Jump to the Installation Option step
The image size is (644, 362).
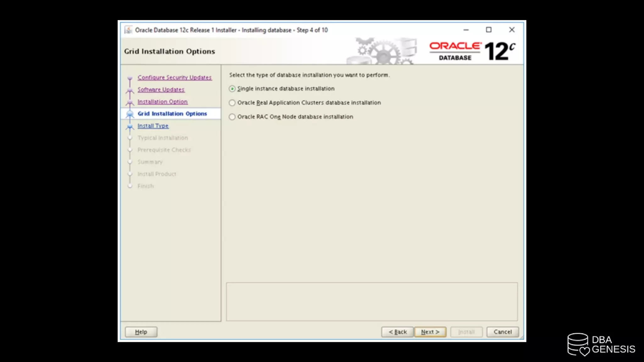[x=162, y=101]
